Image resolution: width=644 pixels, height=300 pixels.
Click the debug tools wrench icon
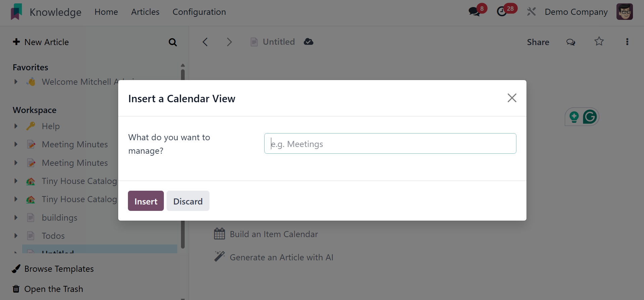[x=531, y=12]
